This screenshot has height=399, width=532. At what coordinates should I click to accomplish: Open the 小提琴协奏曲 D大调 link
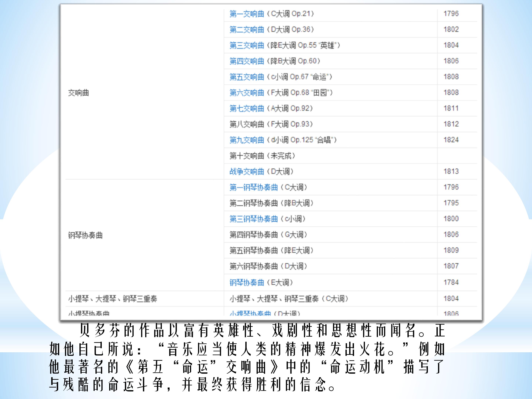(x=250, y=313)
